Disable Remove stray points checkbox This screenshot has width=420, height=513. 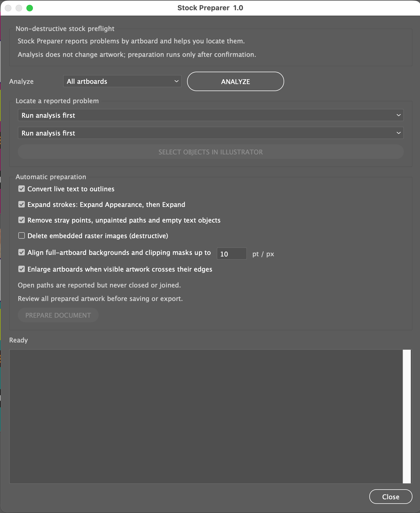tap(22, 220)
